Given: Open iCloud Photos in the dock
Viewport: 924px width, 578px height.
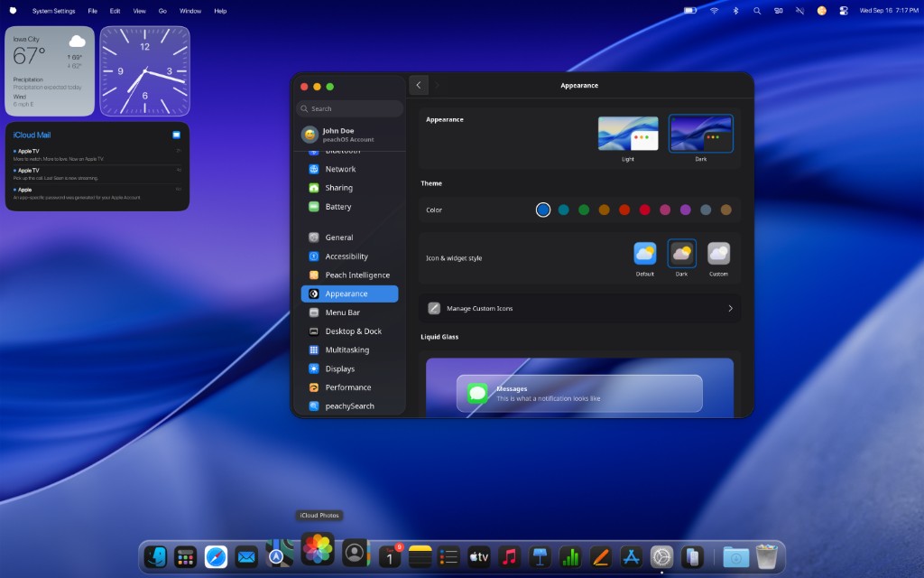Looking at the screenshot, I should click(x=318, y=549).
